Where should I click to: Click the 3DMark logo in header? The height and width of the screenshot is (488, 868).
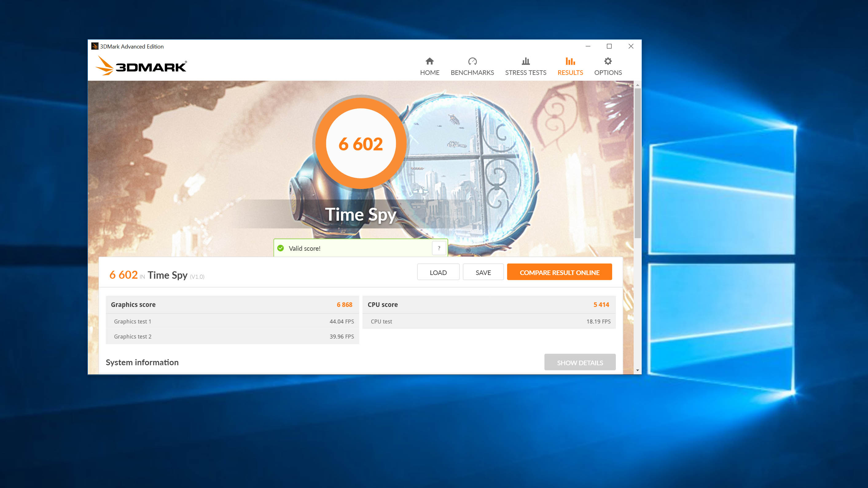click(x=141, y=66)
